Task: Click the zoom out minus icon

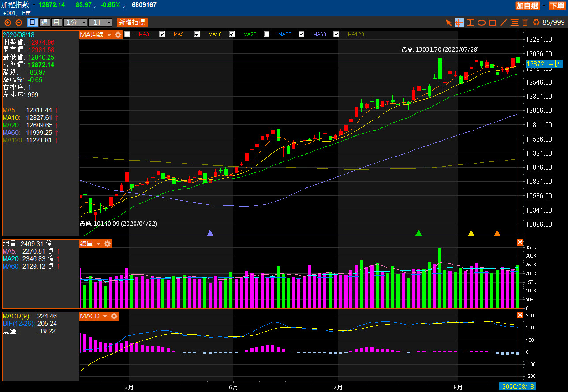Action: pos(19,22)
